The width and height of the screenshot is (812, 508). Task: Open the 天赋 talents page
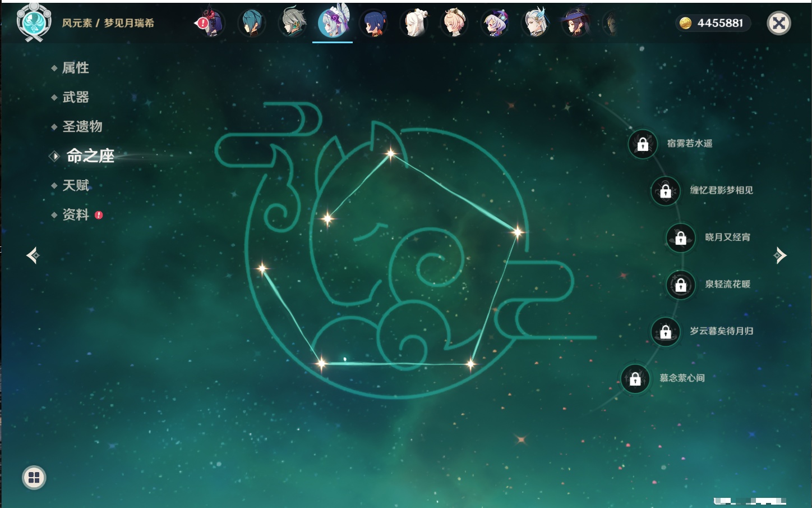pyautogui.click(x=76, y=185)
